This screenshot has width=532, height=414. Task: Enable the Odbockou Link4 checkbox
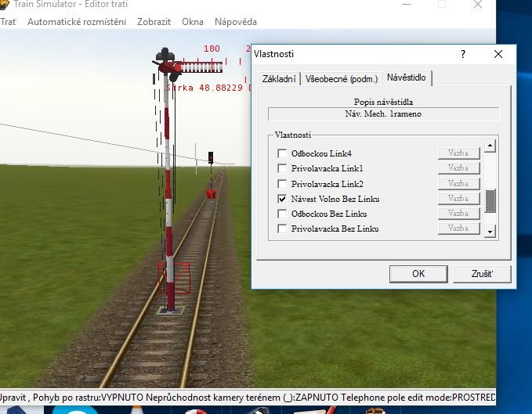click(282, 153)
